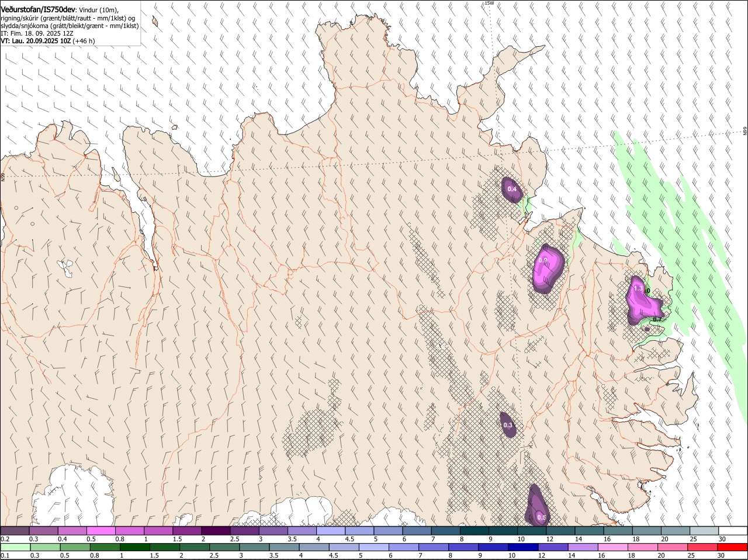
Task: Click the 6 swatch on the snow scale
Action: click(x=417, y=531)
